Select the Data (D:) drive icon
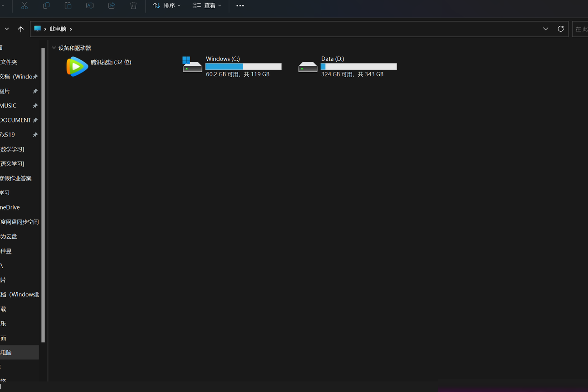Image resolution: width=588 pixels, height=392 pixels. pos(308,67)
